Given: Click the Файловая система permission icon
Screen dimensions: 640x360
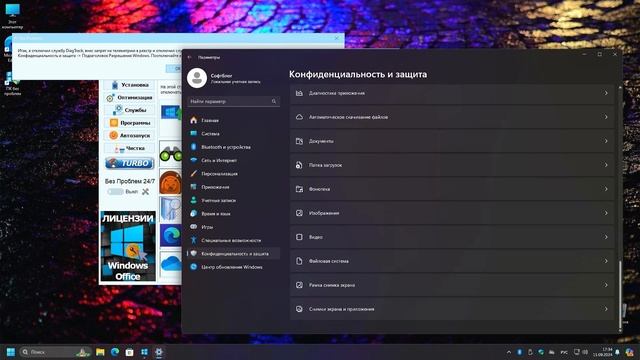Looking at the screenshot, I should click(x=299, y=261).
